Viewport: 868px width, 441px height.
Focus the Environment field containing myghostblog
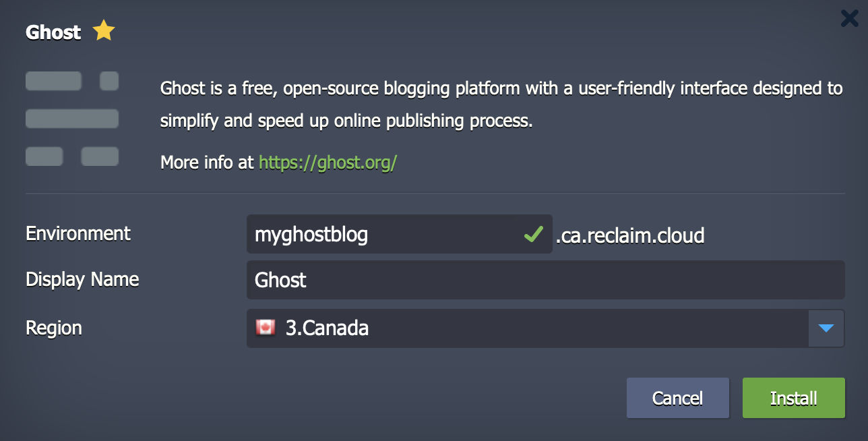point(400,234)
